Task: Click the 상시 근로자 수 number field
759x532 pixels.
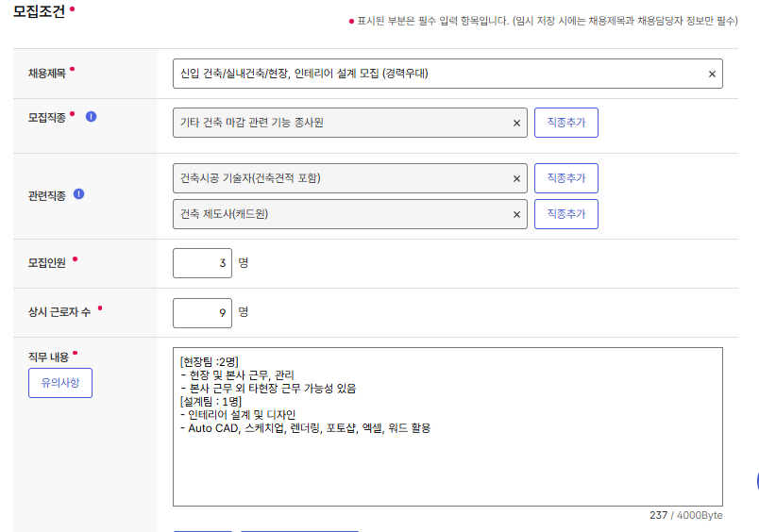Action: pos(202,311)
